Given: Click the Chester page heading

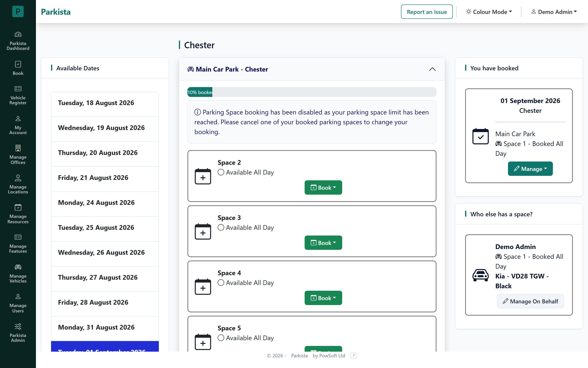Looking at the screenshot, I should (199, 45).
